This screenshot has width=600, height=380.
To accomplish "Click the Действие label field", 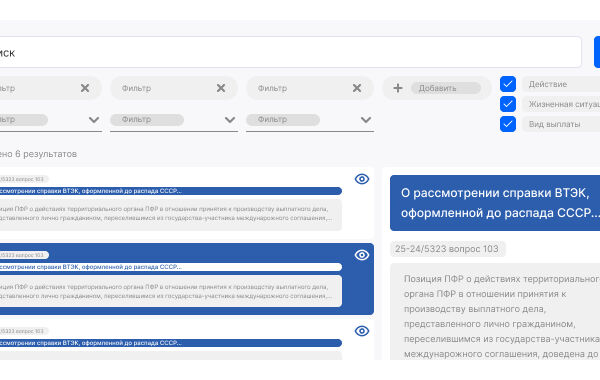I will tap(561, 84).
